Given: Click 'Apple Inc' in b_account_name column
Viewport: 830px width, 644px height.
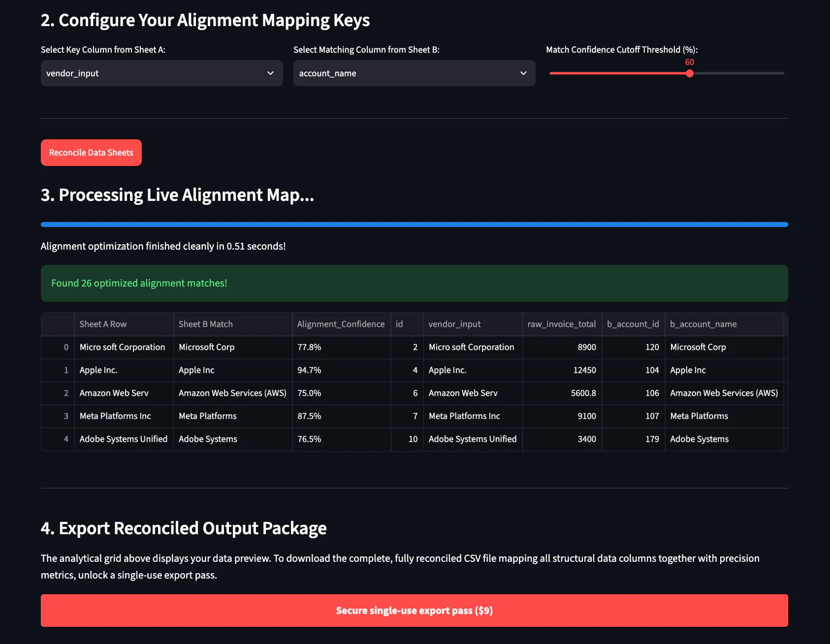Looking at the screenshot, I should coord(724,370).
